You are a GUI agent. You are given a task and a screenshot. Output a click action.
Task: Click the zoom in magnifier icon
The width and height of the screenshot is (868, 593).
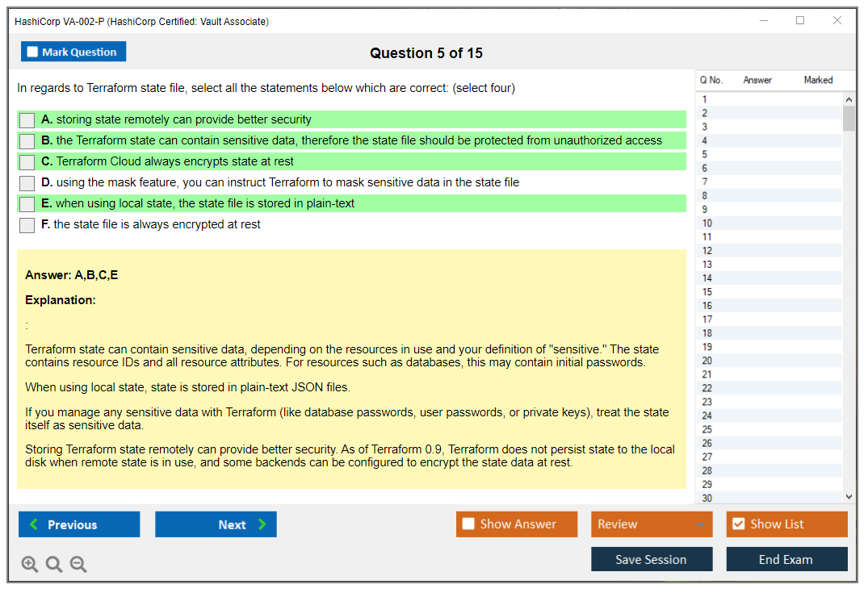tap(30, 564)
